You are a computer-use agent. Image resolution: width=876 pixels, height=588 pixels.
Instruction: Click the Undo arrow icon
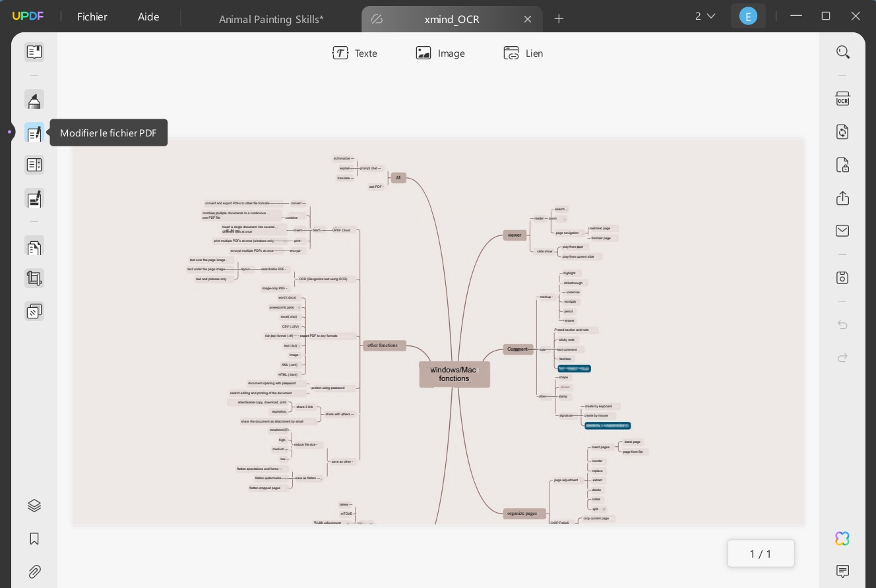pos(842,324)
